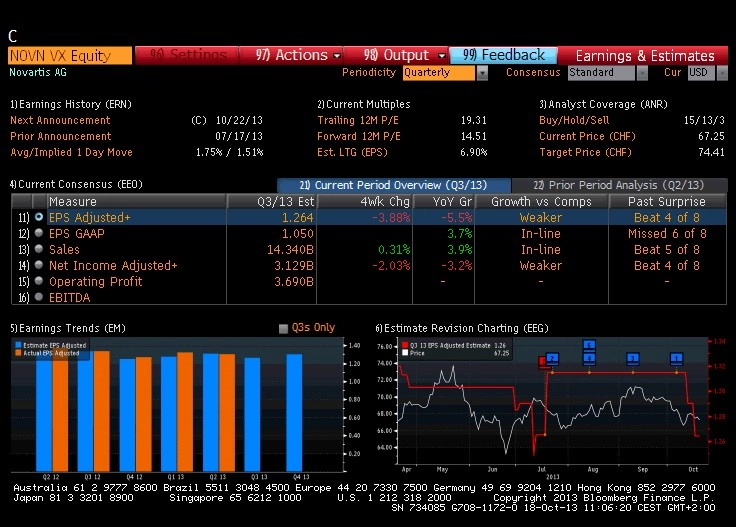
Task: Click the blue estimate bar above Q4 13
Action: (x=294, y=412)
